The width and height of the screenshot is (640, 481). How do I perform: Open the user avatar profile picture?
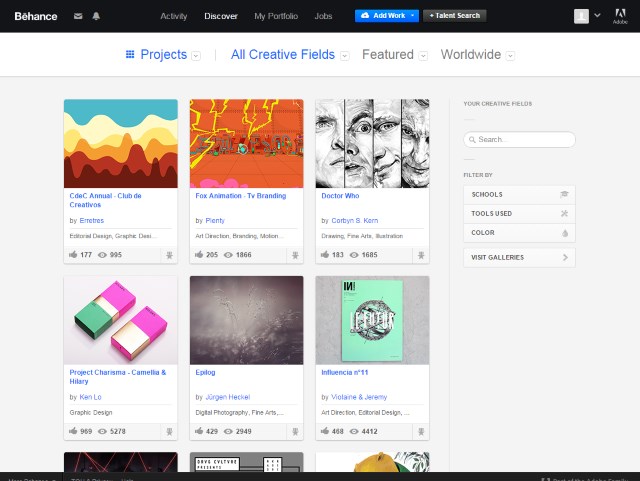click(x=581, y=16)
